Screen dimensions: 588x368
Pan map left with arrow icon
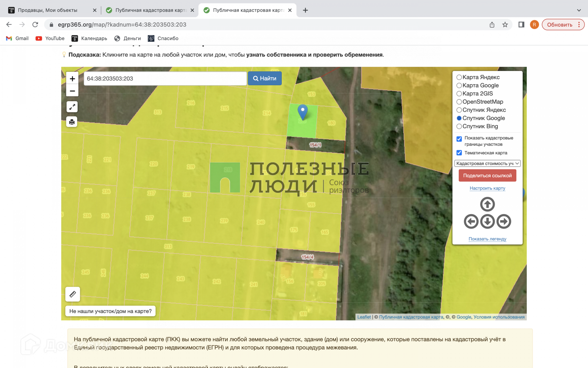click(471, 221)
